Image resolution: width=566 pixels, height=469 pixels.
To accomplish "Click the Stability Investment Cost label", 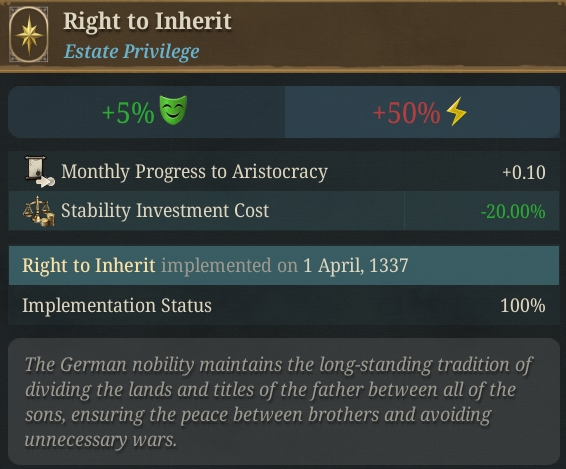I will click(165, 210).
